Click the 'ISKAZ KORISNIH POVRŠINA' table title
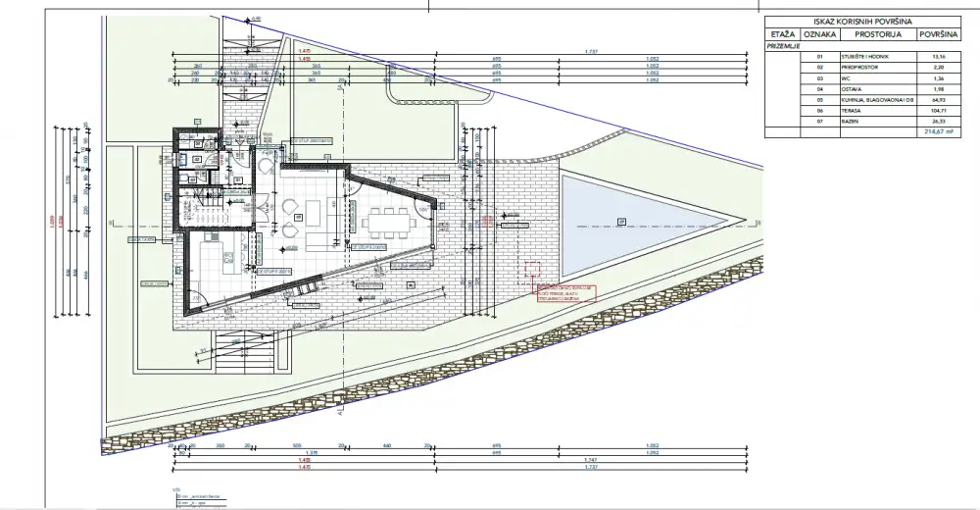The image size is (980, 510). click(863, 20)
